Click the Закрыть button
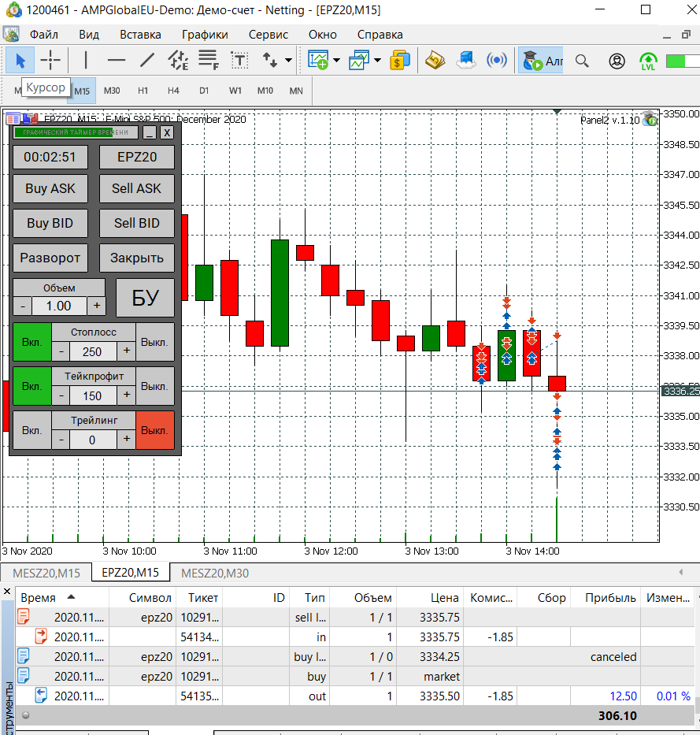700x735 pixels. click(x=137, y=258)
